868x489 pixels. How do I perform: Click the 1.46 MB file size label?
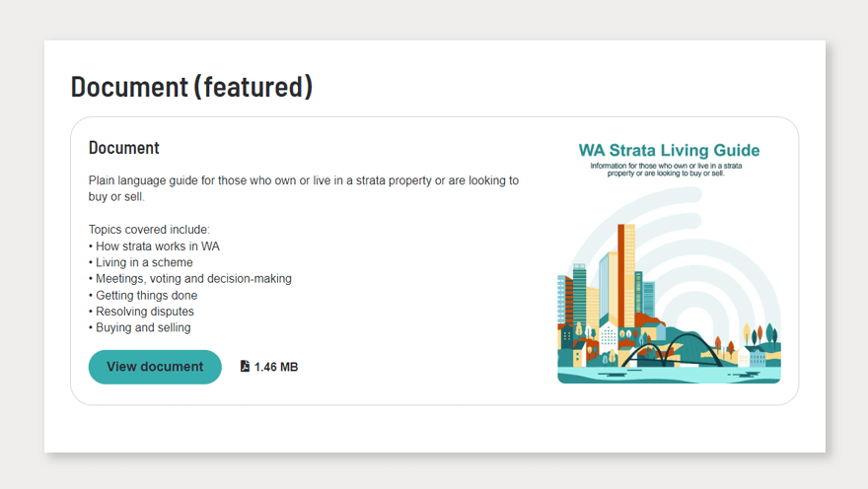(276, 367)
